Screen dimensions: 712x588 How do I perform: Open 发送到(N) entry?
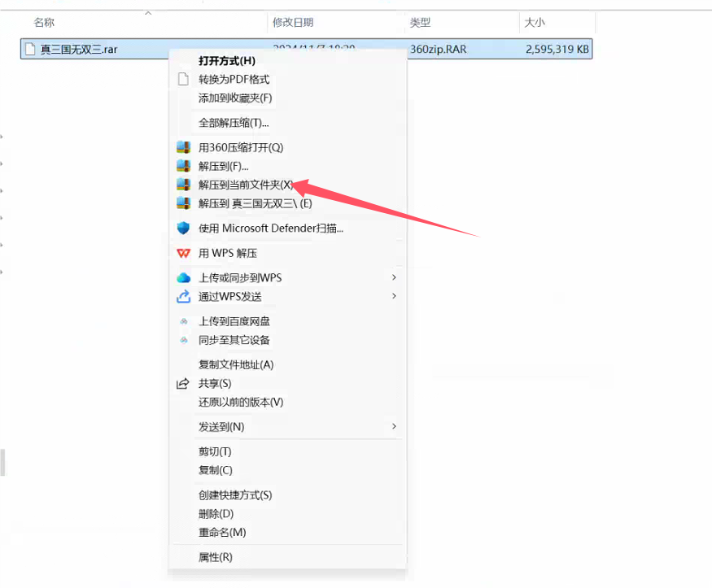click(221, 427)
